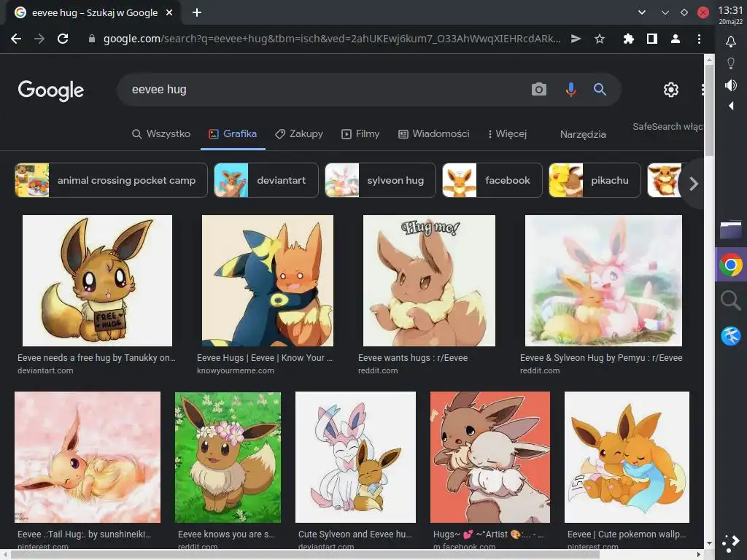Screen dimensions: 747x560
Task: View site info via the lock icon
Action: pyautogui.click(x=92, y=39)
